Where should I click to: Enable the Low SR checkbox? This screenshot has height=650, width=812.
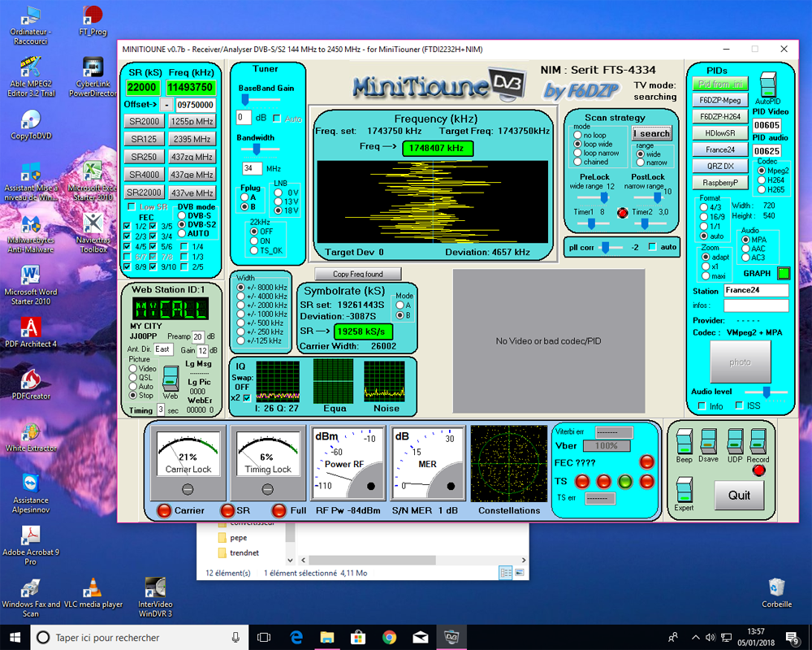(x=132, y=206)
